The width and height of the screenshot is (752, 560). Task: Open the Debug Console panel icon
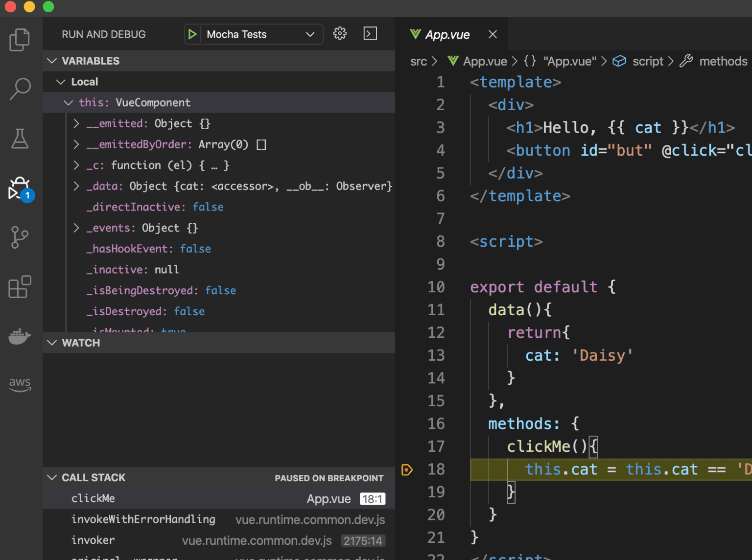point(370,33)
